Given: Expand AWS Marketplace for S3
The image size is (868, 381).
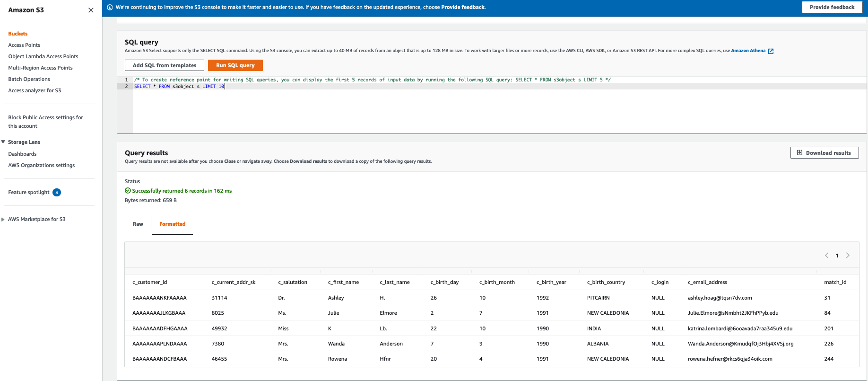Looking at the screenshot, I should 3,219.
